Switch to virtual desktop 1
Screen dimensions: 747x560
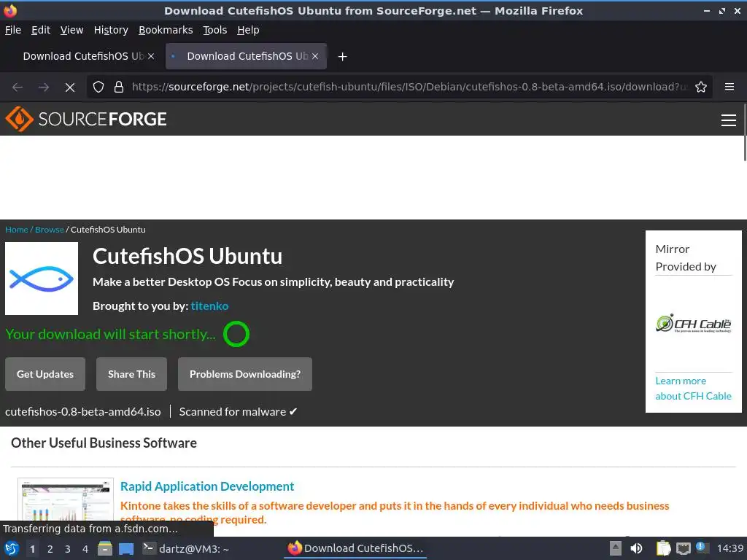click(32, 549)
